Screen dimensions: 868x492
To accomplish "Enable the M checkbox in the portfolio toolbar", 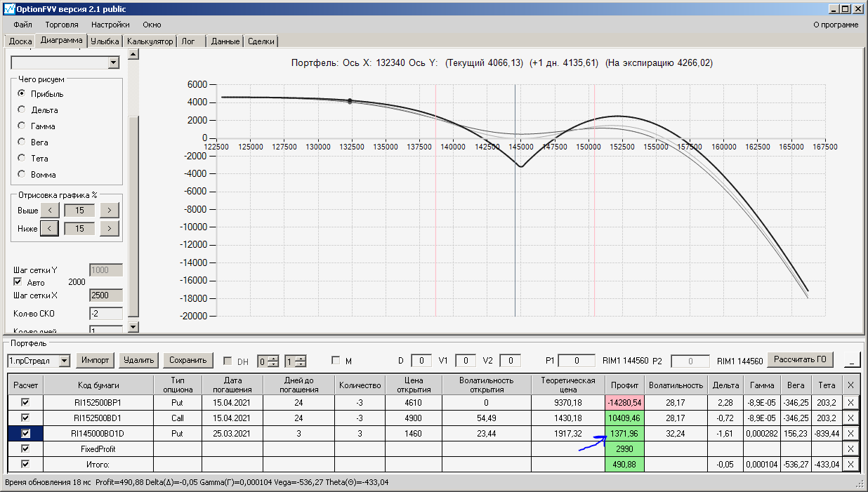I will point(336,361).
